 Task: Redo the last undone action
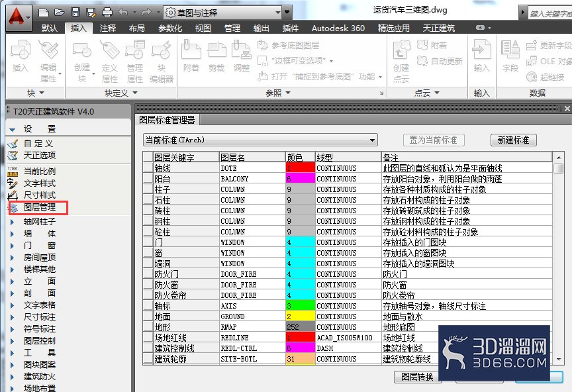pyautogui.click(x=146, y=13)
